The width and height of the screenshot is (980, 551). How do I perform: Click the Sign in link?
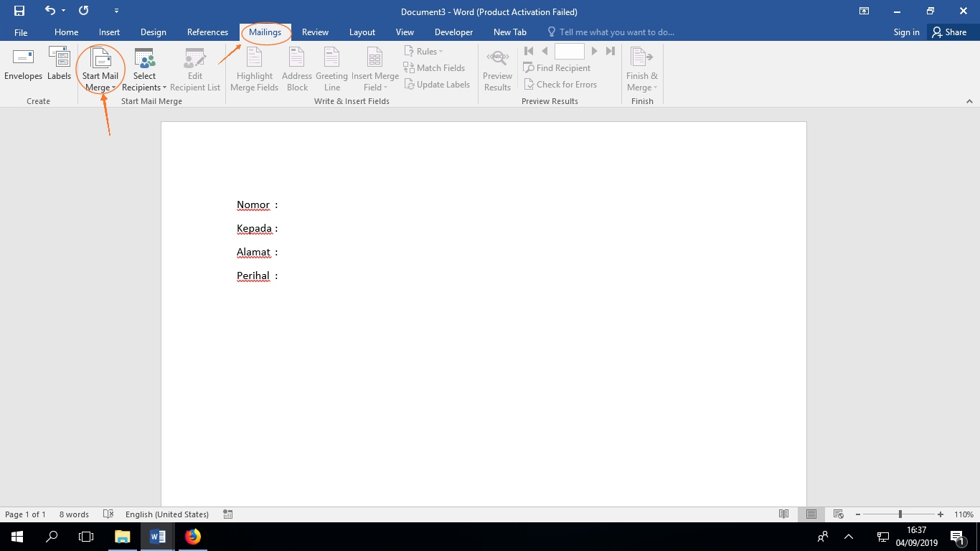906,32
